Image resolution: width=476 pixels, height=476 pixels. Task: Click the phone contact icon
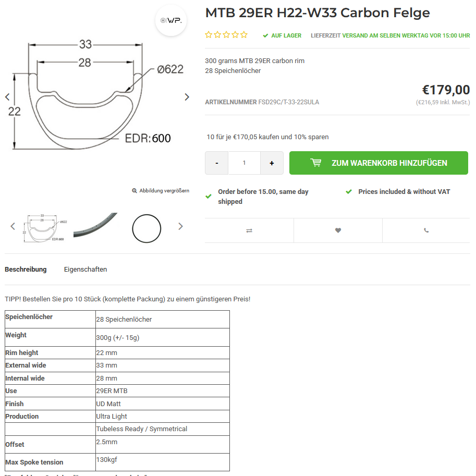(426, 230)
